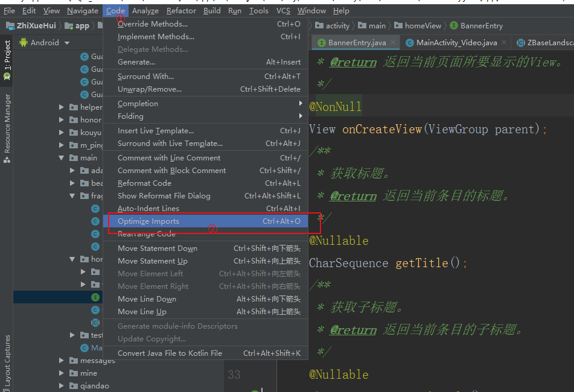Click the app module breadcrumb
The height and width of the screenshot is (392, 574).
click(x=77, y=26)
